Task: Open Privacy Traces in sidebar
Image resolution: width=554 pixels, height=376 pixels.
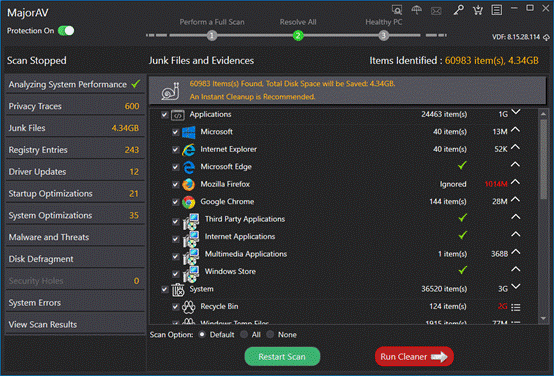Action: pos(75,106)
